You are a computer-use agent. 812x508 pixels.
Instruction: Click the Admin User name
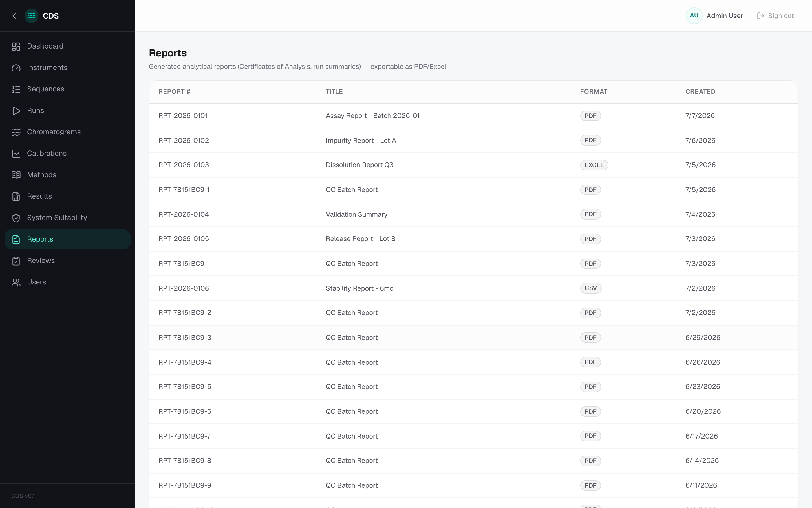(x=725, y=16)
